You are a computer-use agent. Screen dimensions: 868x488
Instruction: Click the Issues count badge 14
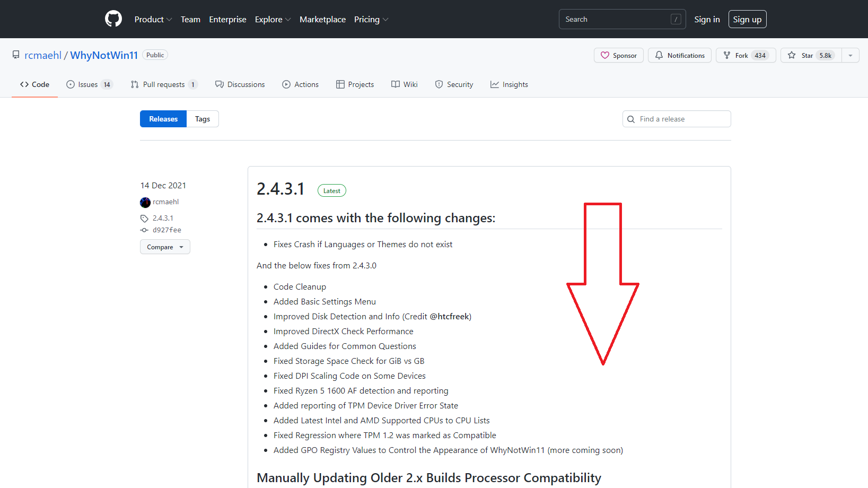pyautogui.click(x=107, y=84)
